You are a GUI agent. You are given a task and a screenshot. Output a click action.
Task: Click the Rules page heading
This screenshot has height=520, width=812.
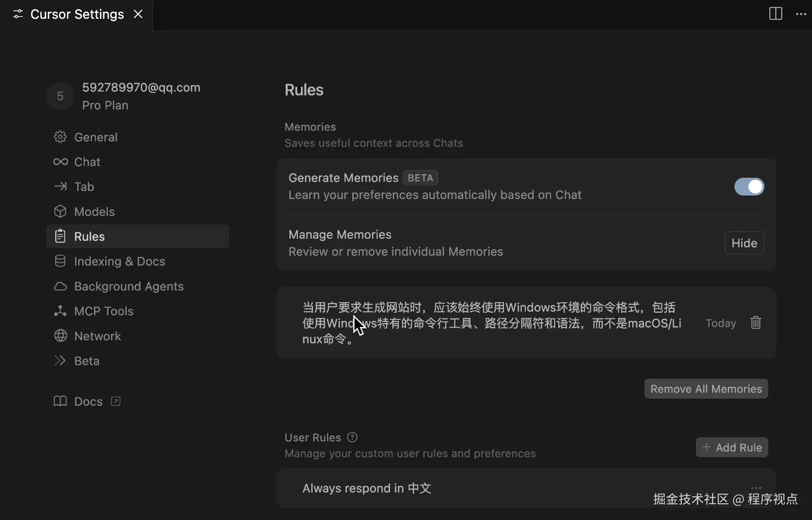(304, 90)
